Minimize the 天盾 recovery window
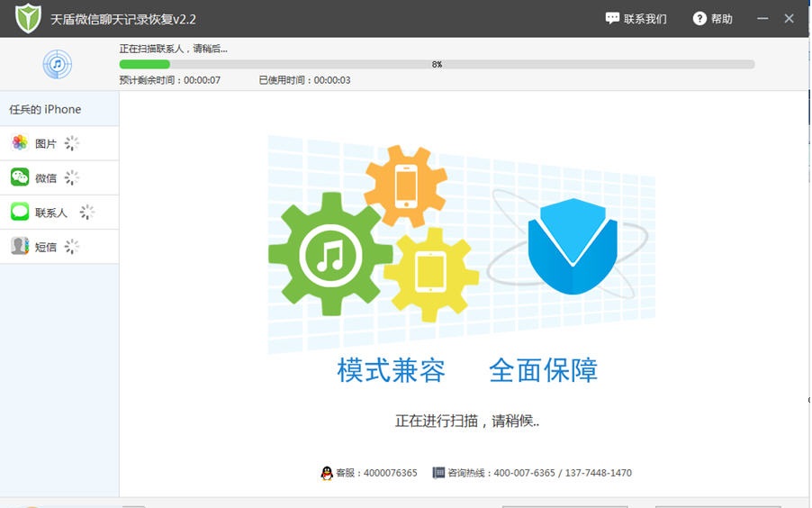 pos(762,19)
